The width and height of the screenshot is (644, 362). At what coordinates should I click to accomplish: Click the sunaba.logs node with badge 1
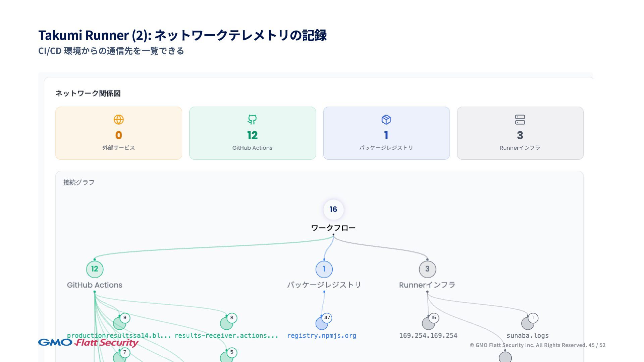[527, 323]
